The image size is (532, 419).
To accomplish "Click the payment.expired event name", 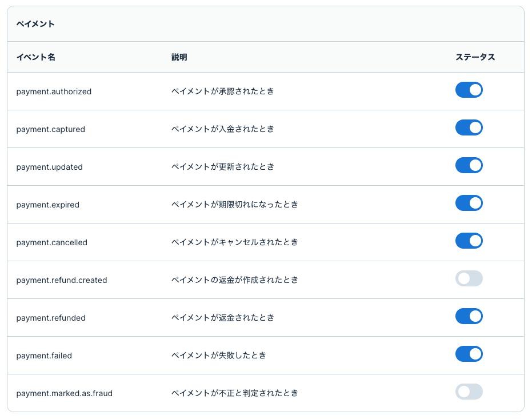I will (x=48, y=205).
